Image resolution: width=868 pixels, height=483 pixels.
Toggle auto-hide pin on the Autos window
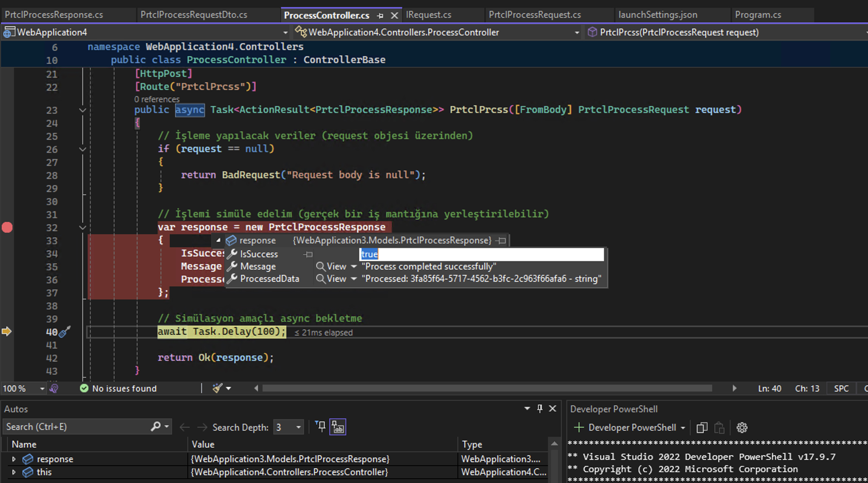(540, 409)
